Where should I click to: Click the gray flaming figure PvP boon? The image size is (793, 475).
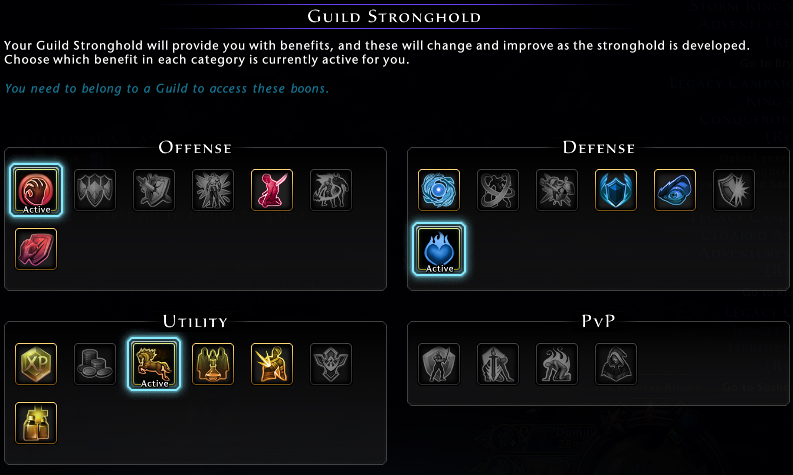556,364
